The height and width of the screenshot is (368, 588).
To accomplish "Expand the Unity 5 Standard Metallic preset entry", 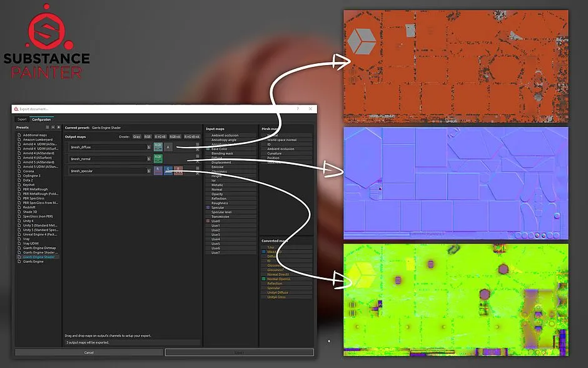I will (x=19, y=225).
